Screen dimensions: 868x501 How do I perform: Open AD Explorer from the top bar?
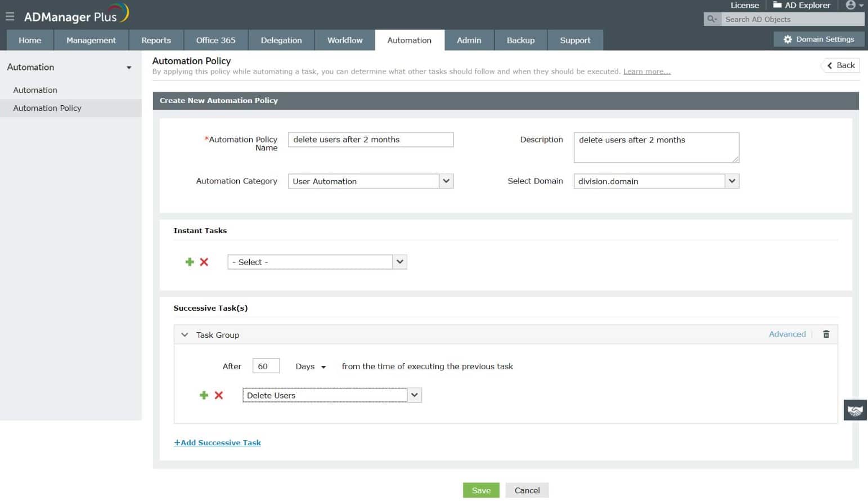[x=801, y=5]
